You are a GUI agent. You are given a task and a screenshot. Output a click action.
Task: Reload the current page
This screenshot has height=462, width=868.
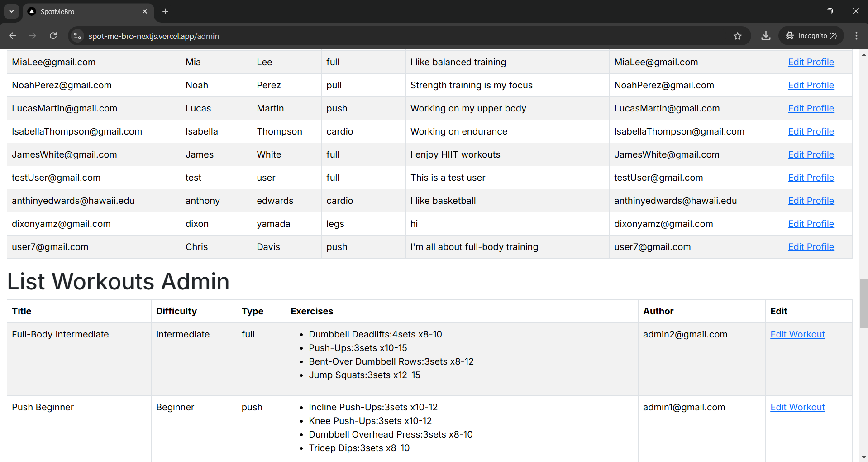click(x=53, y=36)
